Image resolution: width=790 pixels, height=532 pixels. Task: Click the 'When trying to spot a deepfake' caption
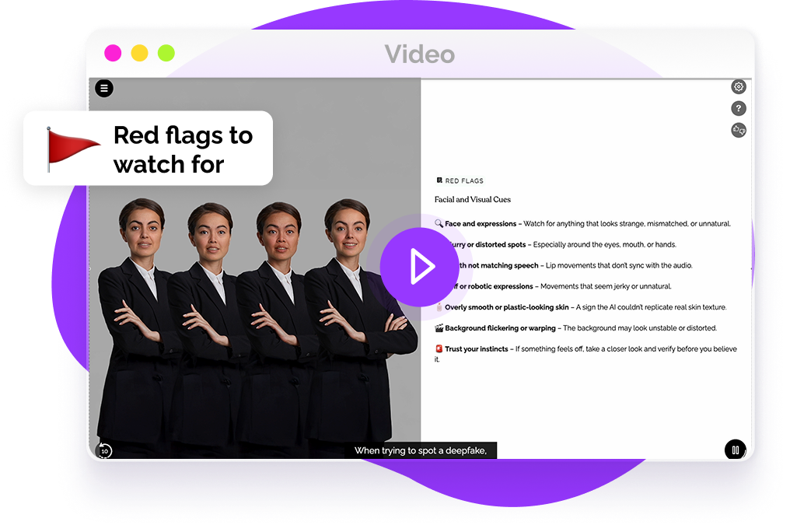pos(421,450)
